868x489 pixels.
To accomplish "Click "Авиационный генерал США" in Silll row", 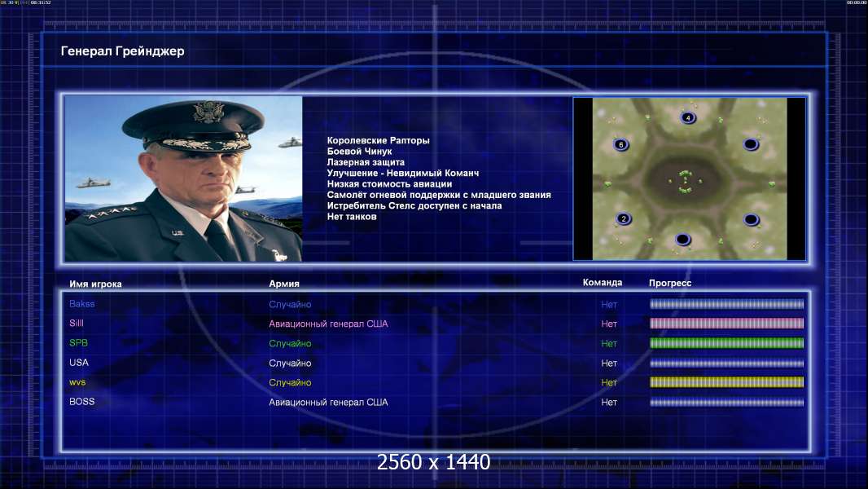I will (x=328, y=324).
